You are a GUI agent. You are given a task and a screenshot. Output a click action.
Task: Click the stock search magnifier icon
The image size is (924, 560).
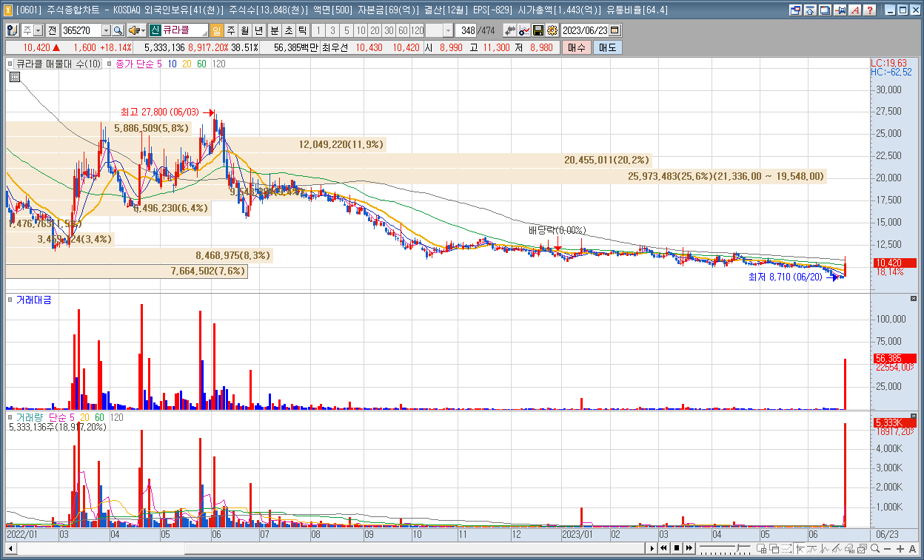click(x=118, y=30)
